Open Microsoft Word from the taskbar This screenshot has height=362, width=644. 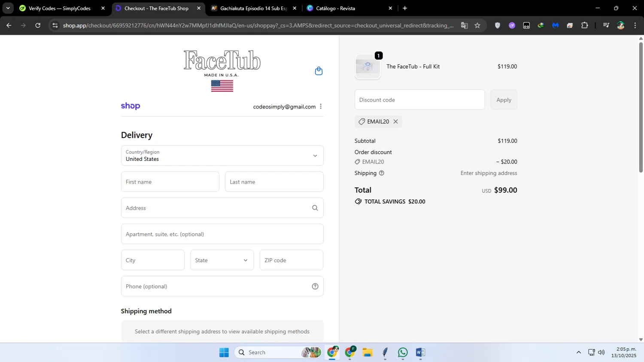click(420, 353)
